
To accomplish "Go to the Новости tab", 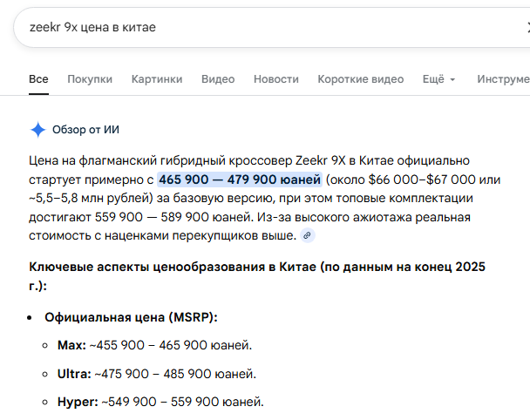I will 276,79.
